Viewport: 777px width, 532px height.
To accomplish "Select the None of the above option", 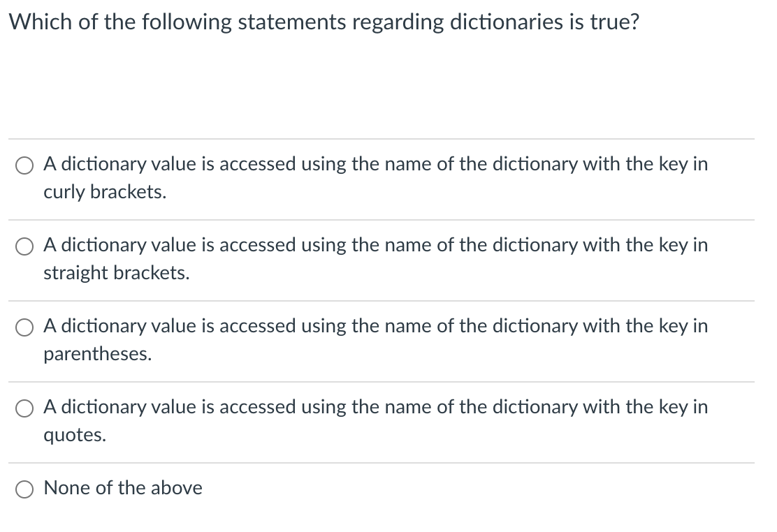I will 24,489.
